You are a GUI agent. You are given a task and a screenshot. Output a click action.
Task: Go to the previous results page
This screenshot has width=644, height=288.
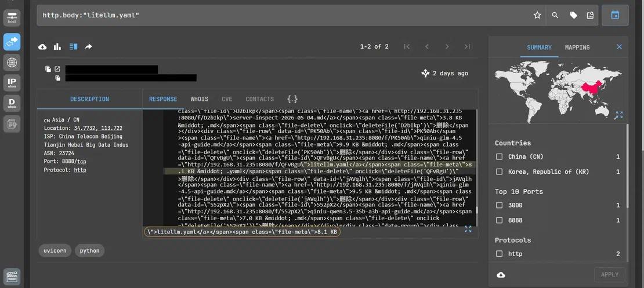427,47
